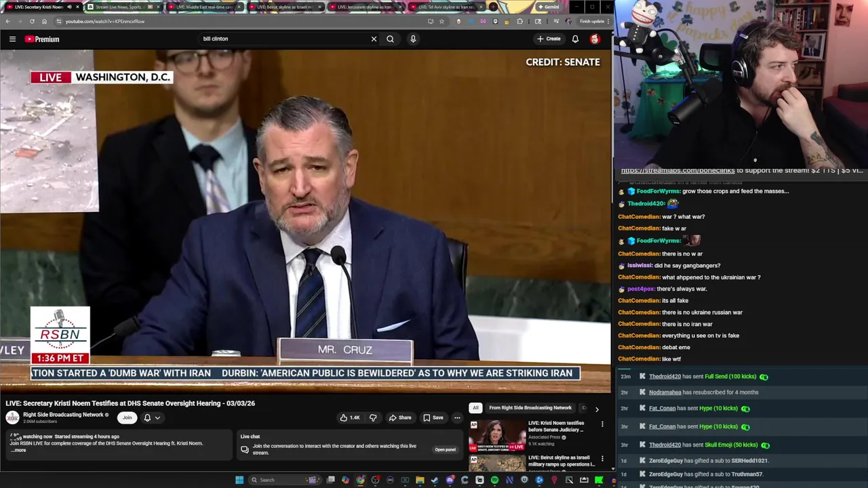Open more actions ellipsis under video
Viewport: 868px width, 488px height.
click(457, 418)
